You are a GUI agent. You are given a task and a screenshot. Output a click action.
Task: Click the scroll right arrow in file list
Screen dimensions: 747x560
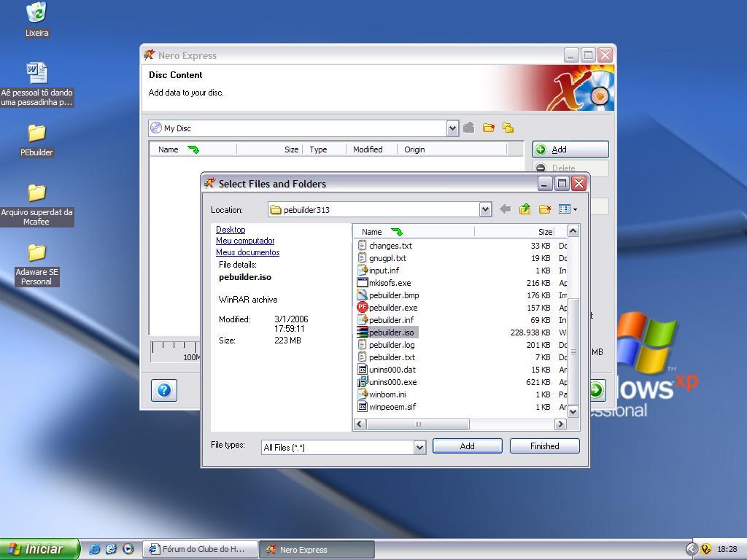click(560, 424)
